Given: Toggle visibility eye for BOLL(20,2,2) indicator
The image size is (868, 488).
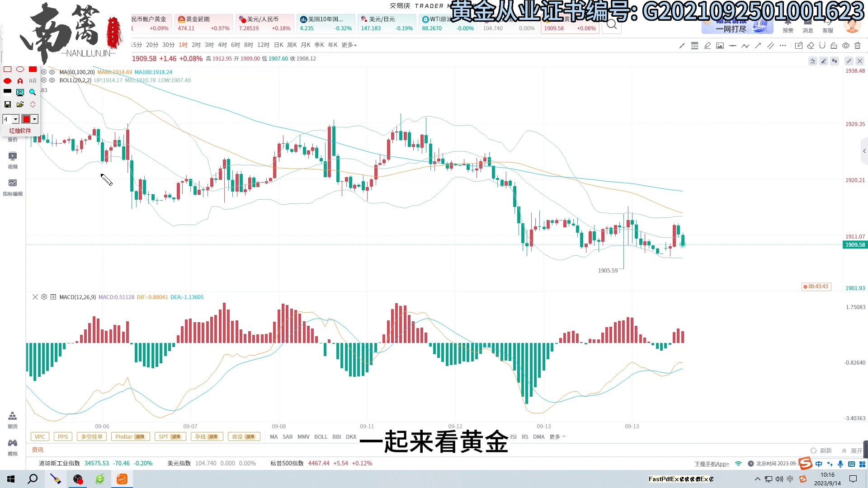Looking at the screenshot, I should (52, 80).
